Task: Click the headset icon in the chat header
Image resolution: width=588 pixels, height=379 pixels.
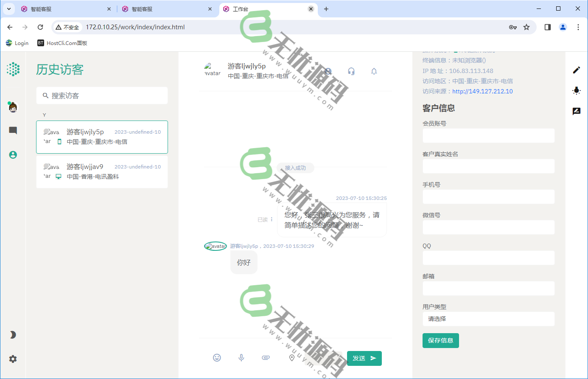Action: point(351,71)
